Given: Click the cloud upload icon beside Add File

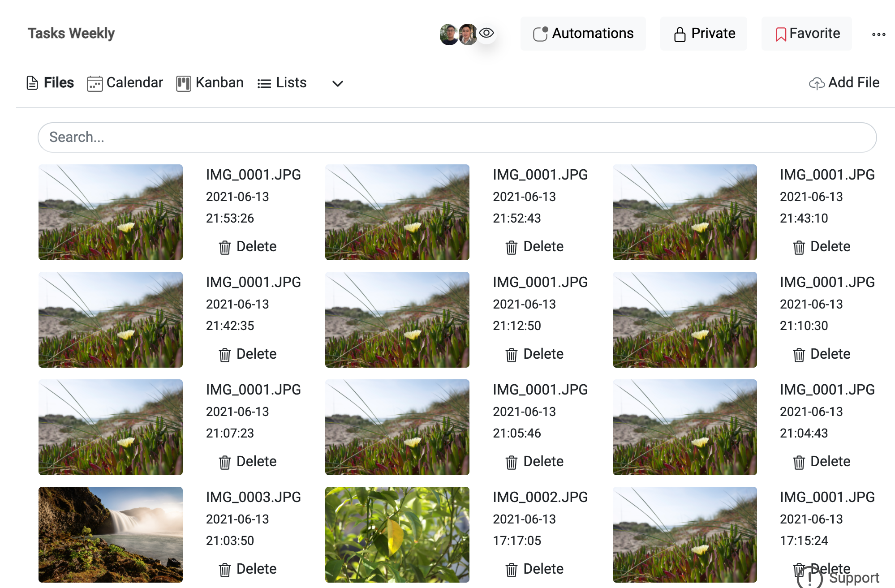Looking at the screenshot, I should 817,83.
